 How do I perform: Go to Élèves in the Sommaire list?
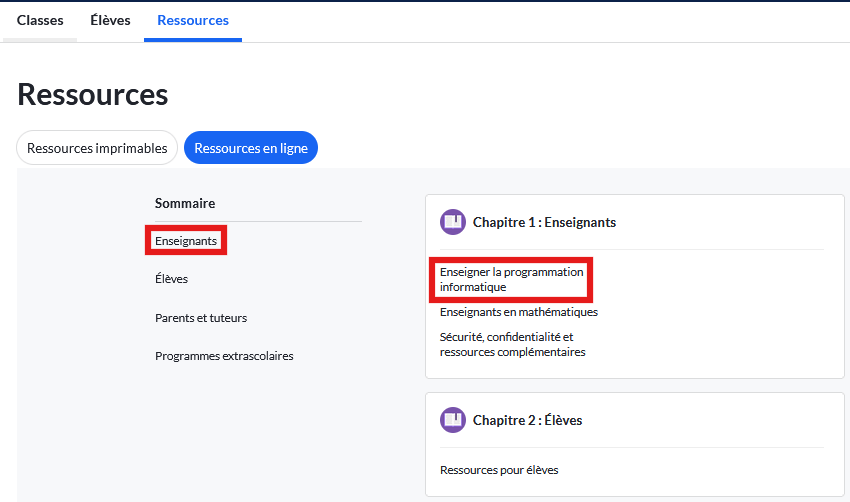coord(171,279)
